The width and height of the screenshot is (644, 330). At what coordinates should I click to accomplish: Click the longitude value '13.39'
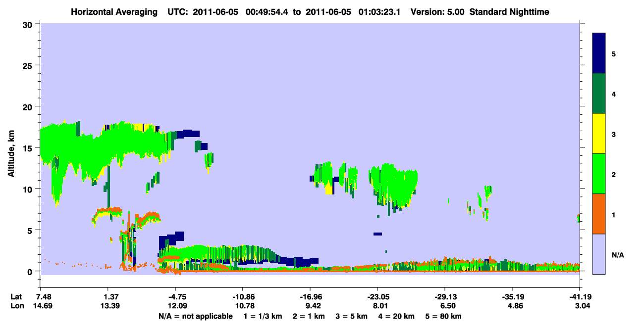[x=110, y=306]
